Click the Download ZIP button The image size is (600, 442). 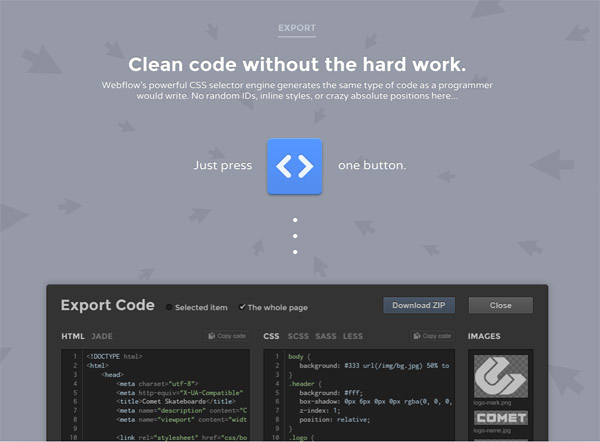pyautogui.click(x=419, y=305)
